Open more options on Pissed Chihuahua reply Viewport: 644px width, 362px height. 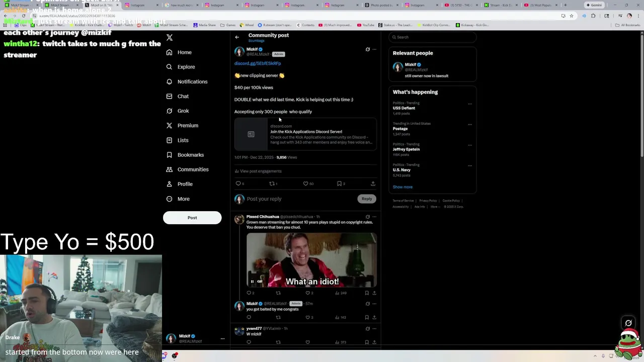coord(374,217)
